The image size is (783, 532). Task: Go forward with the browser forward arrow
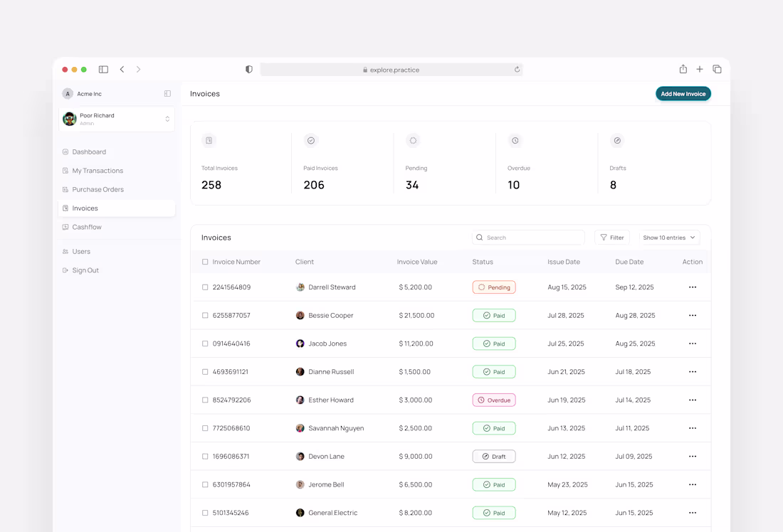click(138, 70)
